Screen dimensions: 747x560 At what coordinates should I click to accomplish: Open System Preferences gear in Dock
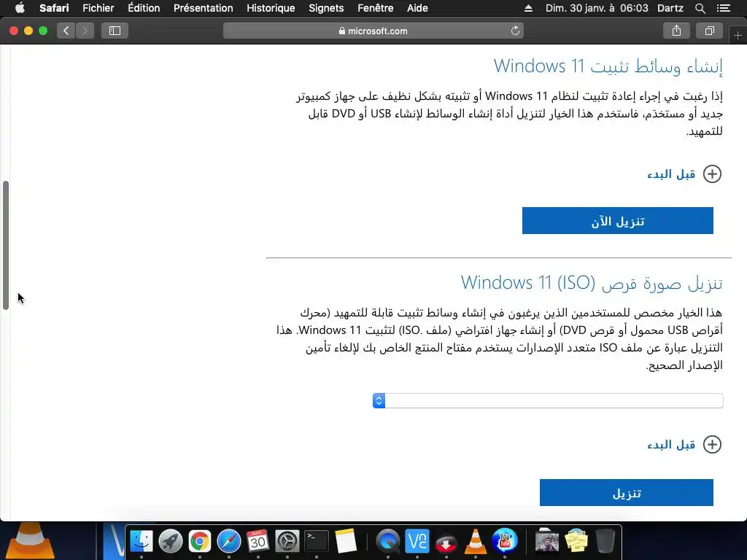point(287,541)
